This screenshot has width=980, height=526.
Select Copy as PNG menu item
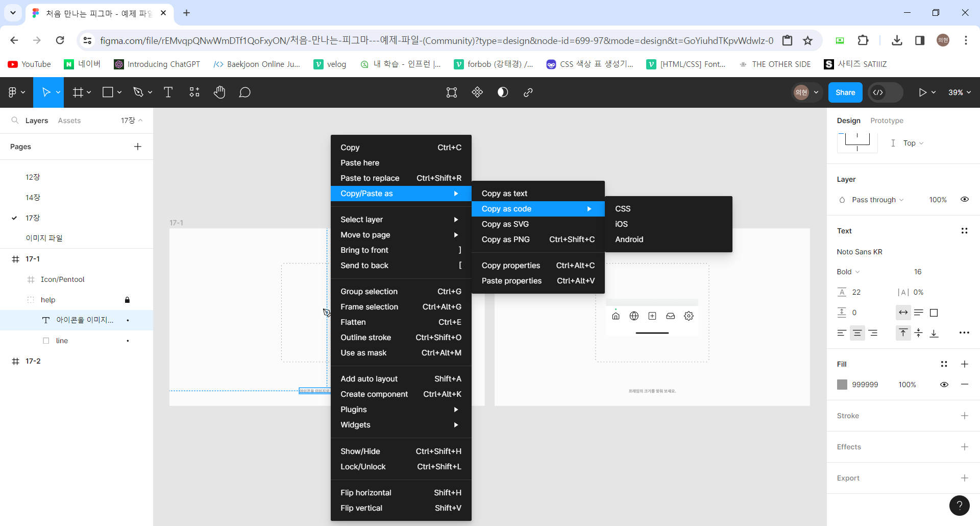point(538,240)
